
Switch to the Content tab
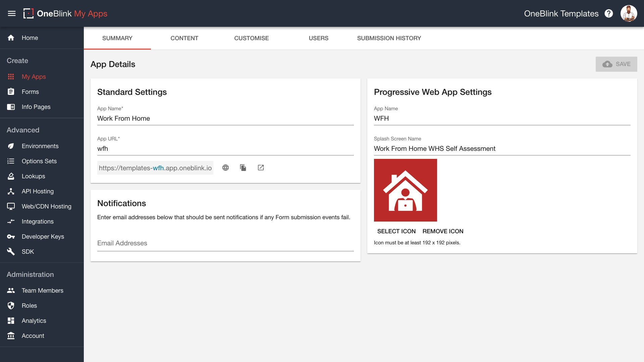[x=184, y=38]
